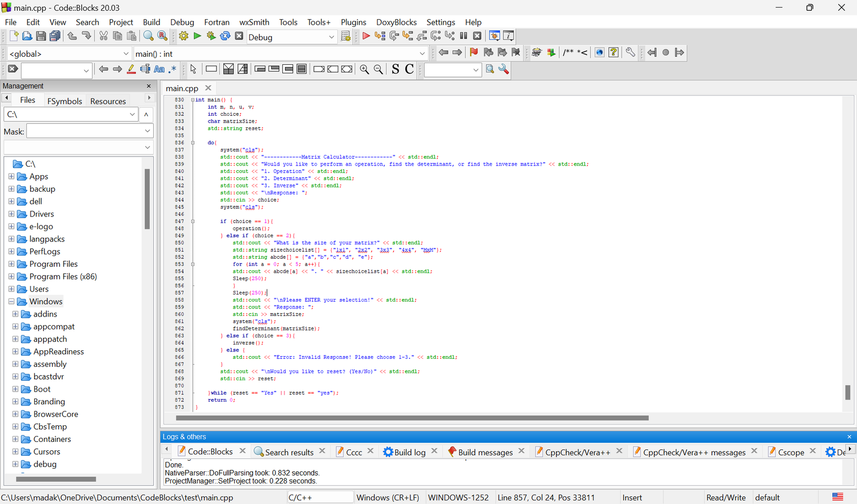Image resolution: width=857 pixels, height=504 pixels.
Task: Collapse the Windows folder tree node
Action: click(x=11, y=302)
